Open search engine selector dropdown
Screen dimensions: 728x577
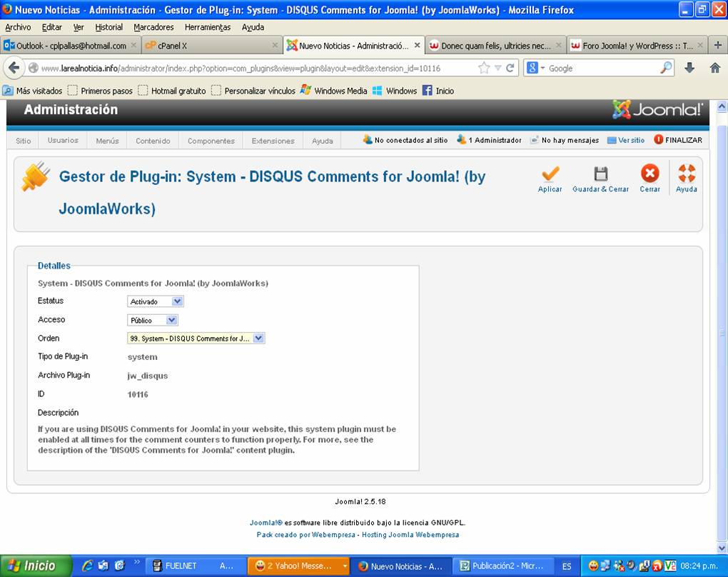coord(535,68)
